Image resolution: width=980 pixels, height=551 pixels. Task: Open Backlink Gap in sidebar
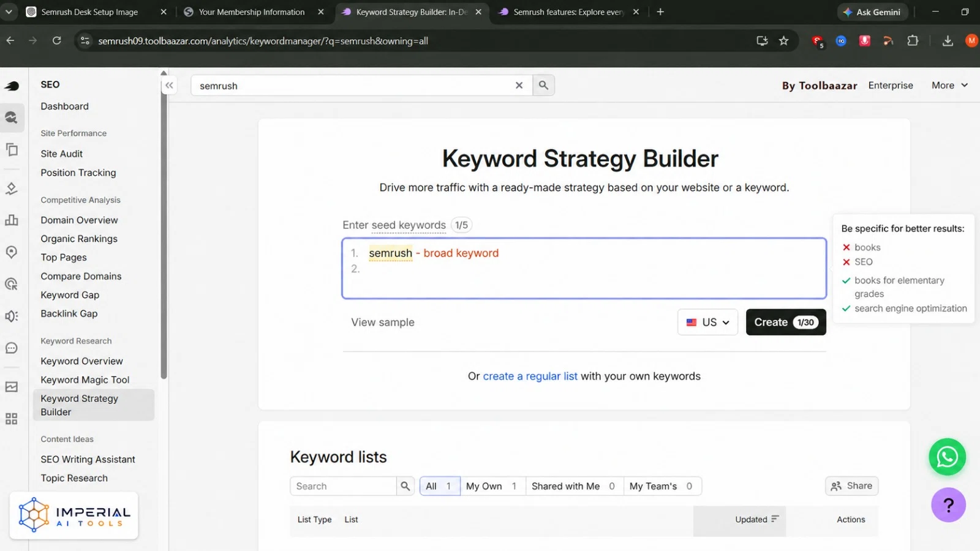69,313
